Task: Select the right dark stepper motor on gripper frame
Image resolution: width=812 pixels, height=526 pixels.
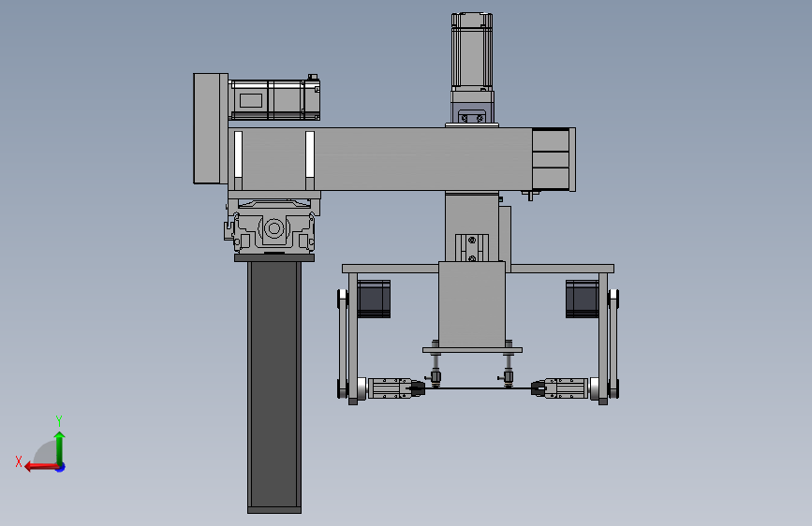Action: 582,299
